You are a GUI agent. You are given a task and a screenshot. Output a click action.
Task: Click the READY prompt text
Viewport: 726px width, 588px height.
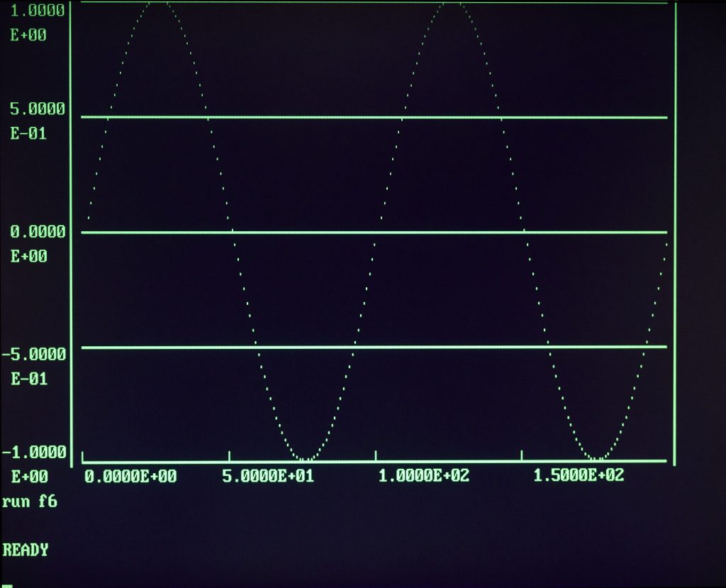pyautogui.click(x=26, y=550)
